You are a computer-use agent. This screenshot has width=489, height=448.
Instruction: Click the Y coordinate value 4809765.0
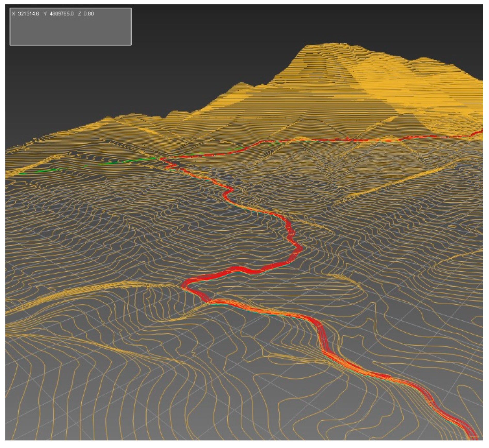tap(61, 14)
